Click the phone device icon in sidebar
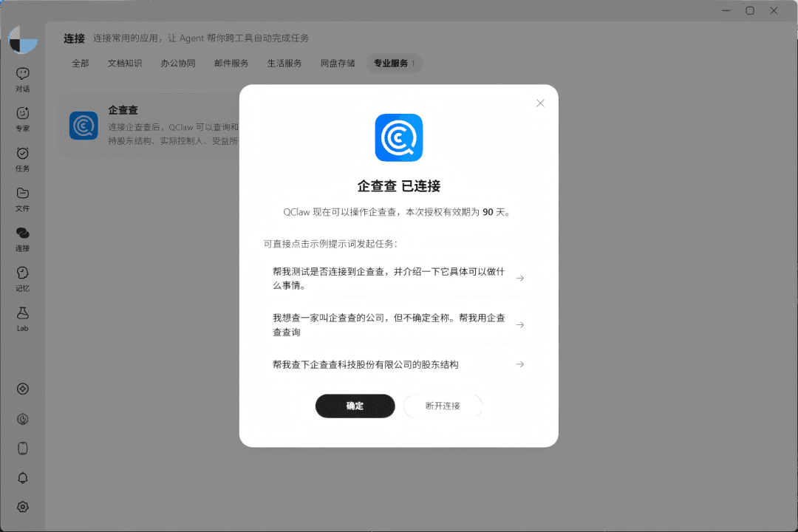Image resolution: width=798 pixels, height=532 pixels. [22, 449]
